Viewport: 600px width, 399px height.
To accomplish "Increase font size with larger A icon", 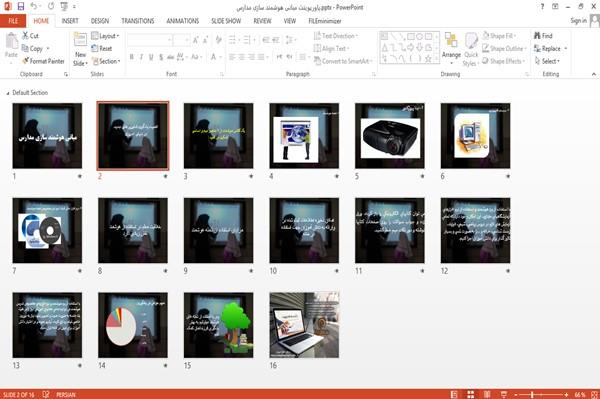I will coord(196,39).
